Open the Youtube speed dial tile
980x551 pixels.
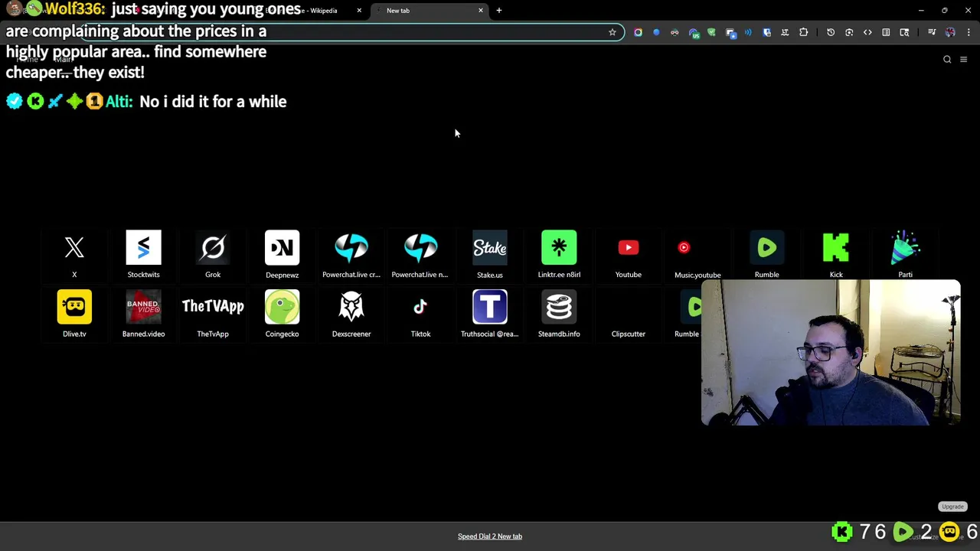[629, 255]
